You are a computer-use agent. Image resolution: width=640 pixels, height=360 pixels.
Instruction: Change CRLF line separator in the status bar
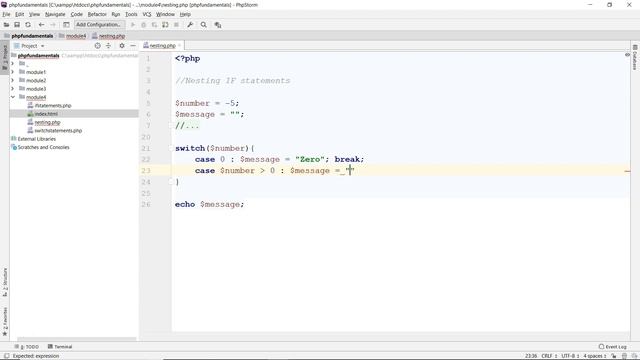(x=549, y=356)
